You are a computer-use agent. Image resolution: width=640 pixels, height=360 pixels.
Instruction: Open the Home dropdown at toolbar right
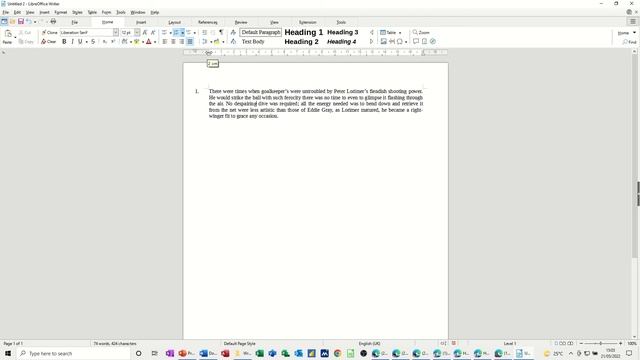[x=627, y=33]
